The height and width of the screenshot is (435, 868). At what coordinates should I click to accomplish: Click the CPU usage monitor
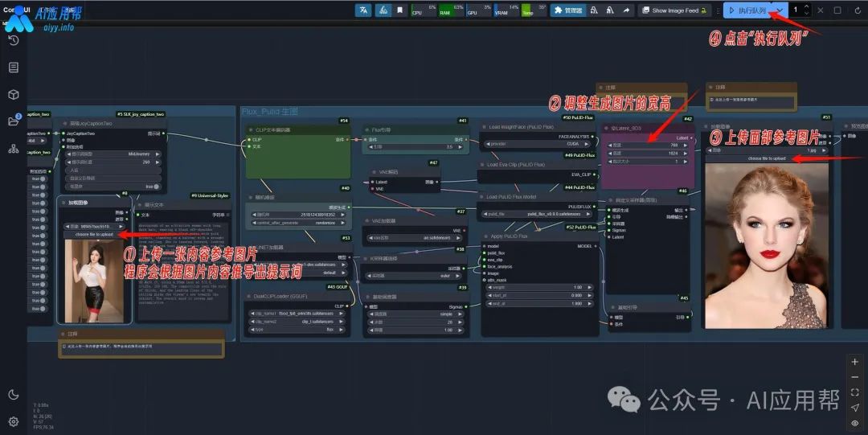click(424, 10)
